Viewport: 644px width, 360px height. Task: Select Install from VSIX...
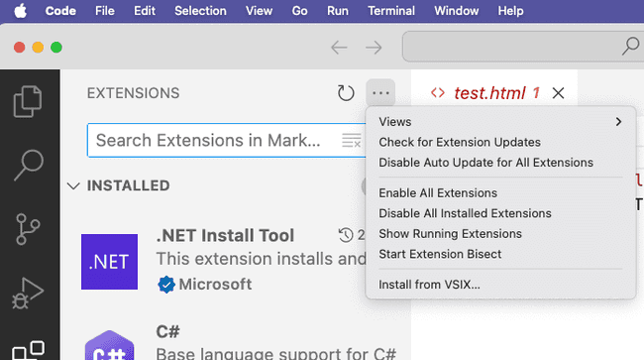pyautogui.click(x=429, y=285)
